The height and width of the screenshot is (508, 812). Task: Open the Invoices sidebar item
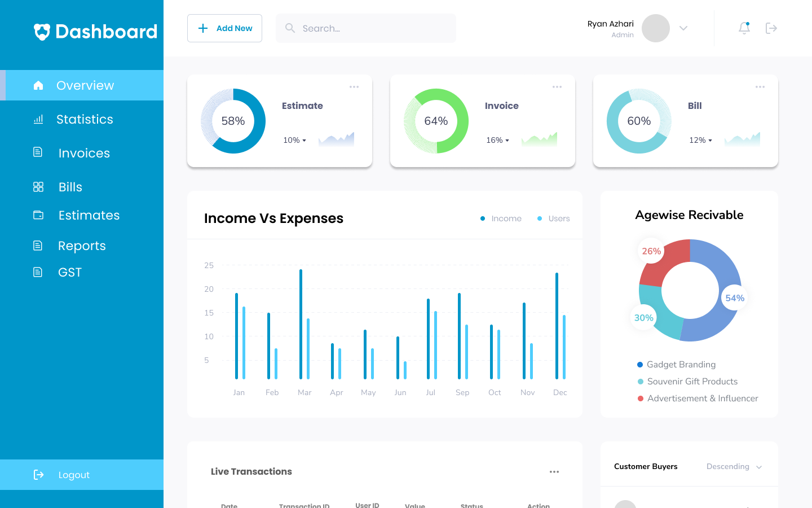84,153
